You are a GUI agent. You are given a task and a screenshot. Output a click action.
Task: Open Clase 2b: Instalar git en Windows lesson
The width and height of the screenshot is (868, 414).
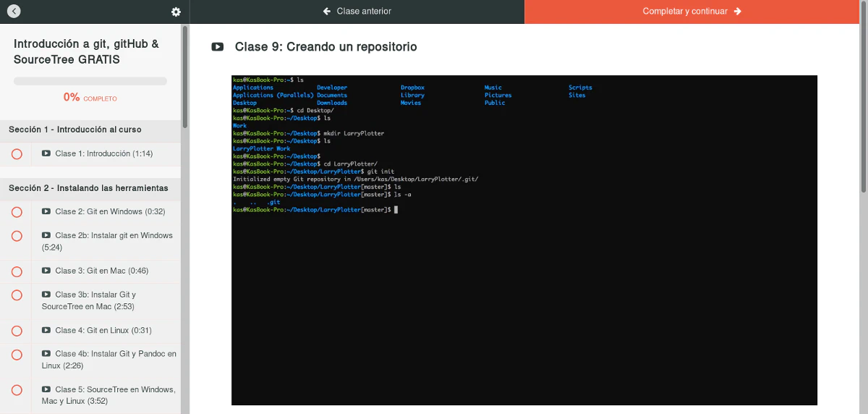coord(108,241)
